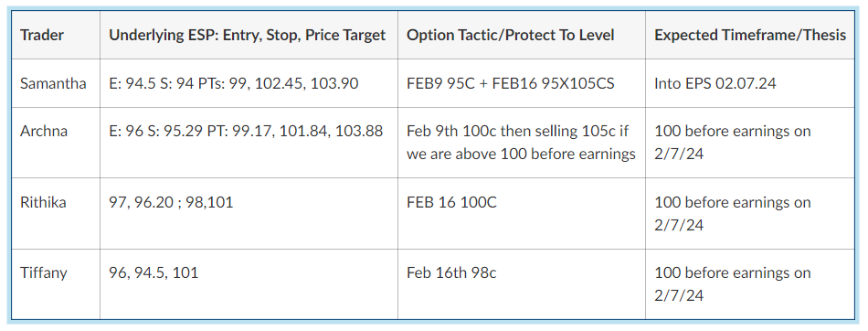The width and height of the screenshot is (868, 331).
Task: Click the cell reading 96, 94.5, 101
Action: 249,283
